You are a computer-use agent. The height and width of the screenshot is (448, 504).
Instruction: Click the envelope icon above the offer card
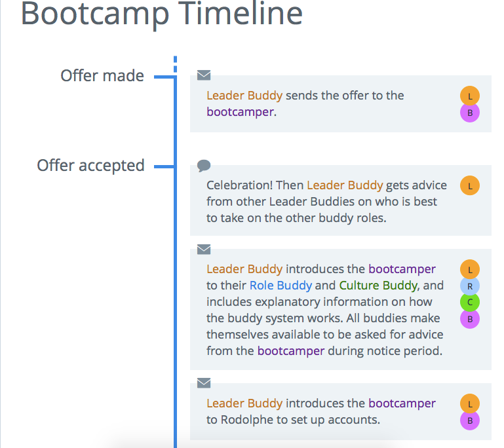pos(204,75)
